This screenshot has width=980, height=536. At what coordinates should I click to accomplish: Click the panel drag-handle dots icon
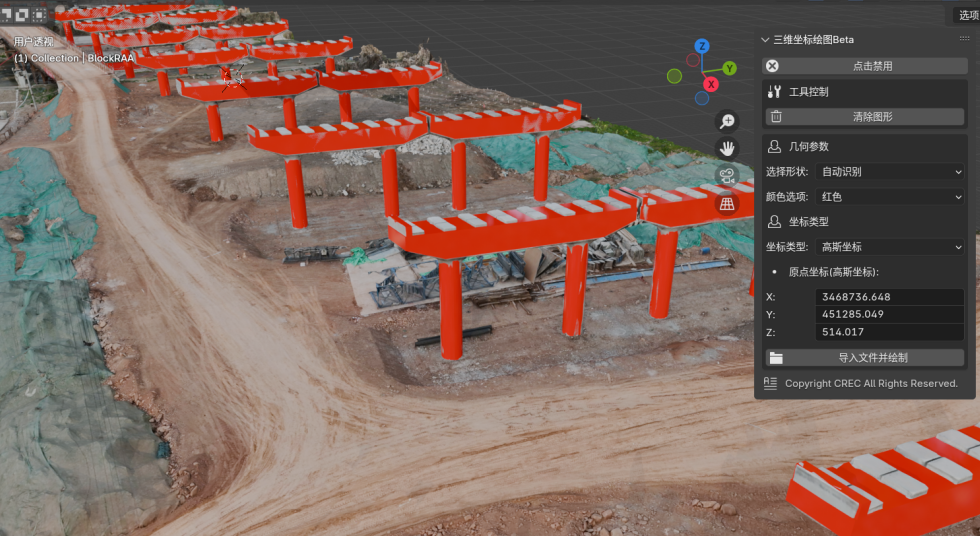click(964, 39)
